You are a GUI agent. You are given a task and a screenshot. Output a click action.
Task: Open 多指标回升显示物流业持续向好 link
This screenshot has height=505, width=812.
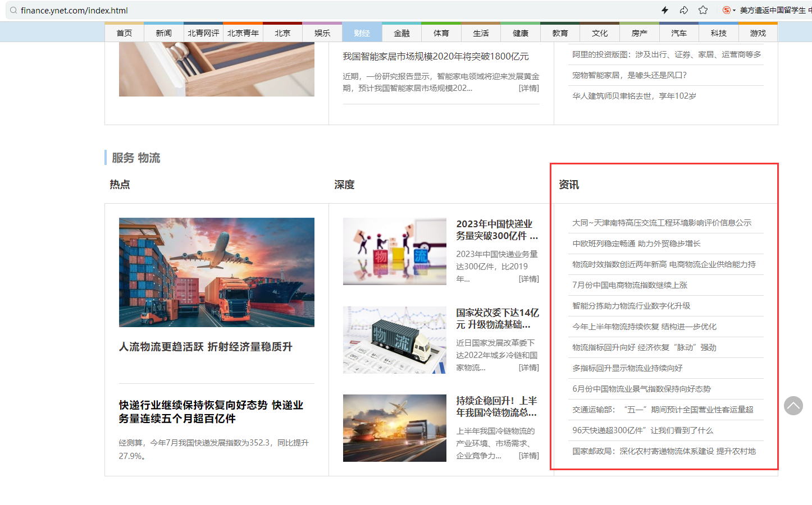(627, 368)
